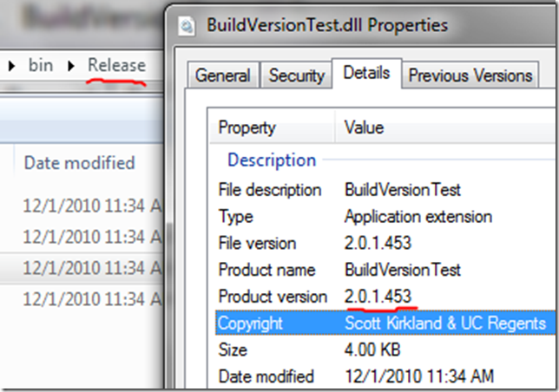This screenshot has width=559, height=392.
Task: Select the File version row
Action: pyautogui.click(x=385, y=243)
